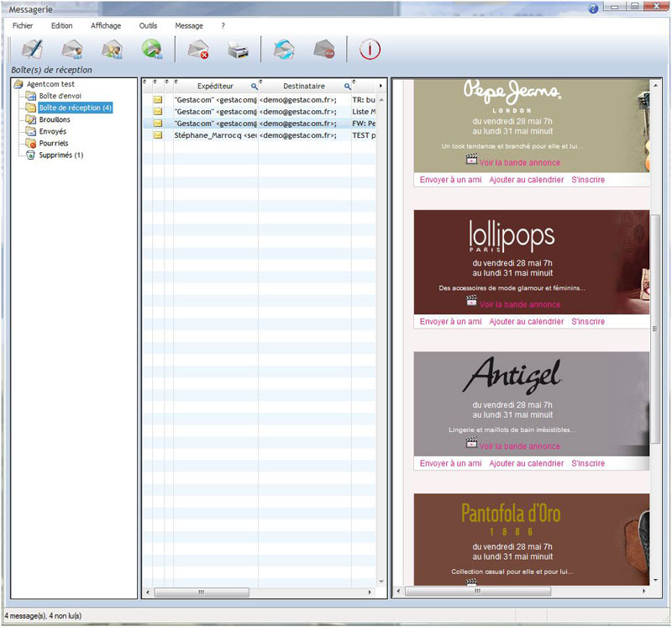Click the Pepe Jeans London banner image

[x=532, y=125]
